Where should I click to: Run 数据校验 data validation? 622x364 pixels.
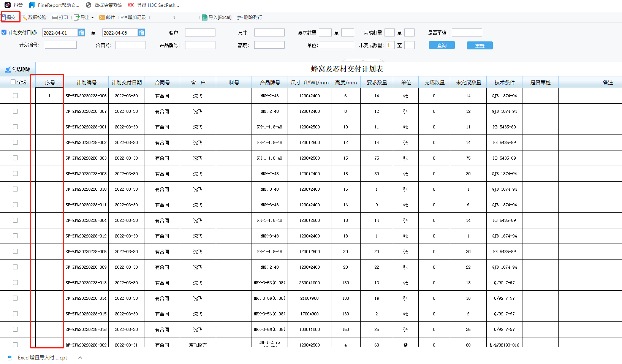(34, 17)
